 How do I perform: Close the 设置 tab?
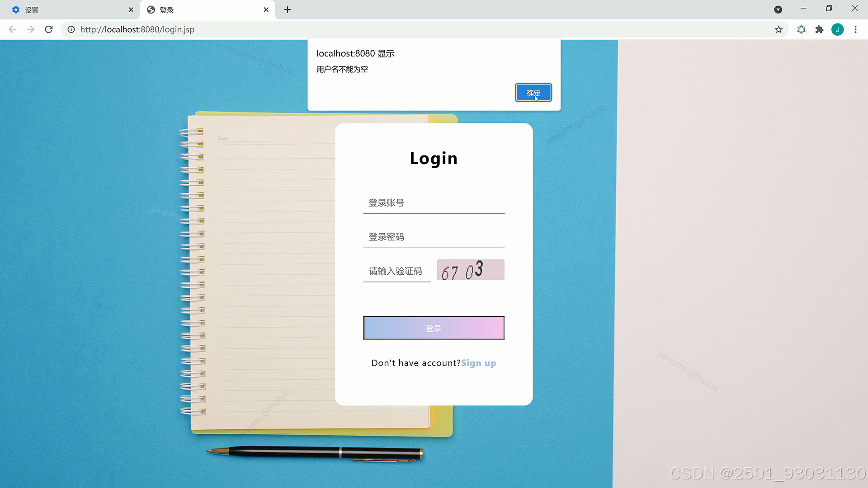[x=131, y=9]
